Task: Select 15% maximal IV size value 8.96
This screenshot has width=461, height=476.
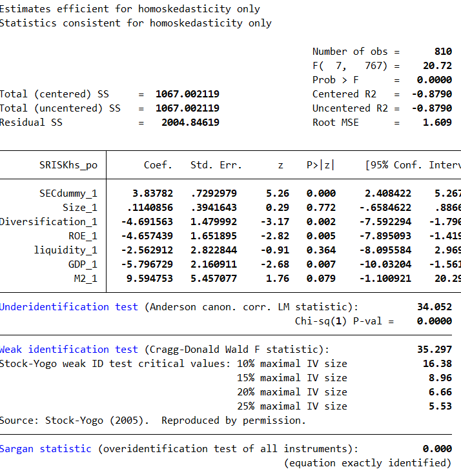Action: pos(440,378)
